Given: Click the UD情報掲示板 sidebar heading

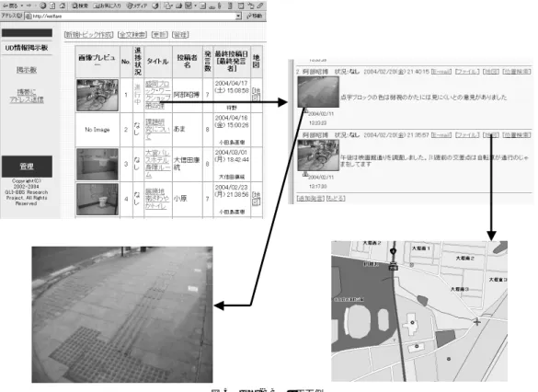Looking at the screenshot, I should tap(27, 48).
